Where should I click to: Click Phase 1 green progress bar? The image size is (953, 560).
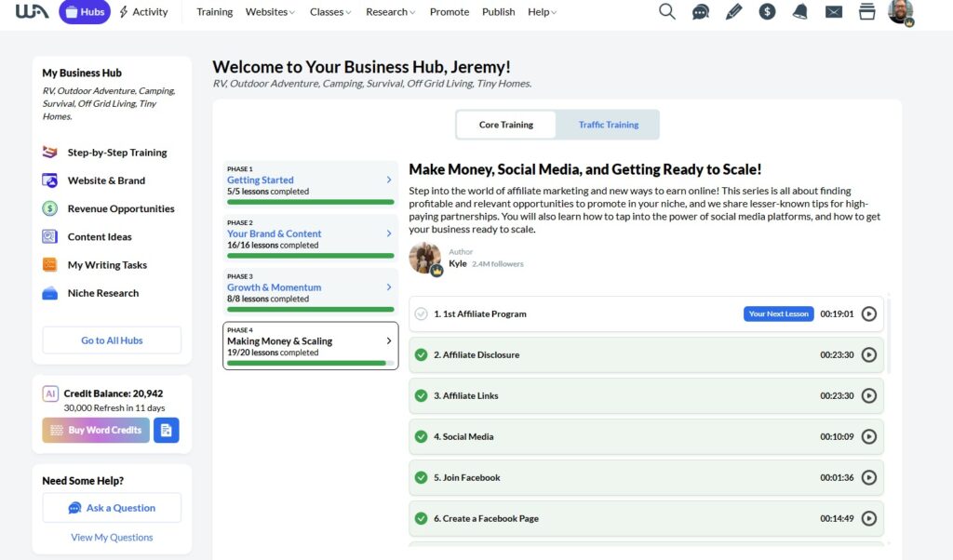(x=311, y=202)
